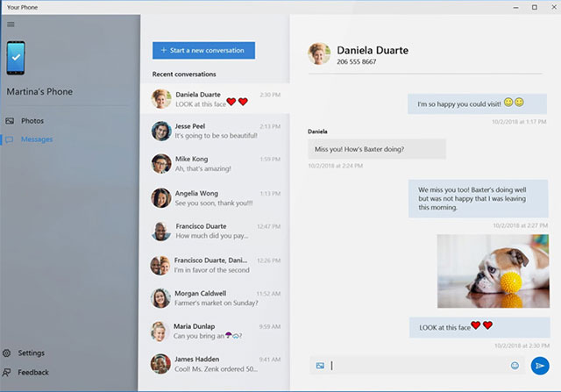Open the Francisco Duarte group conversation
The height and width of the screenshot is (392, 561).
pos(215,265)
